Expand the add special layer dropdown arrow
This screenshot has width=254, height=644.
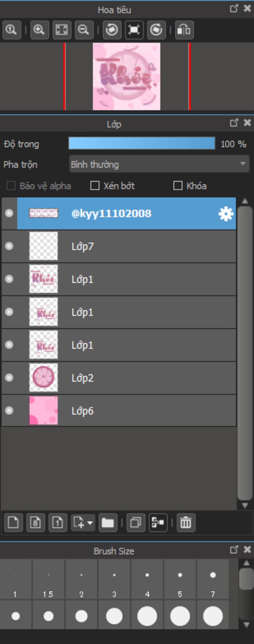(90, 522)
